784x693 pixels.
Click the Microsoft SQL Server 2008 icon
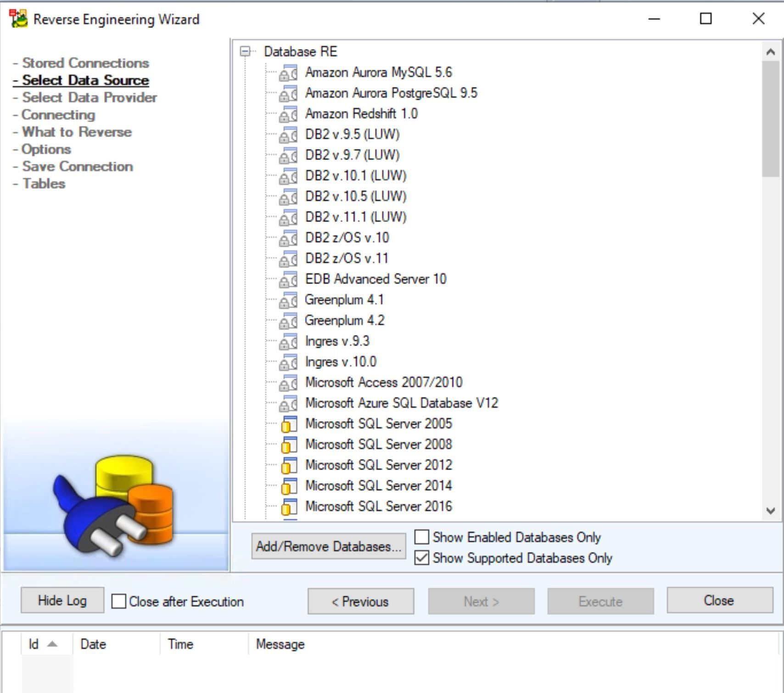pyautogui.click(x=289, y=445)
